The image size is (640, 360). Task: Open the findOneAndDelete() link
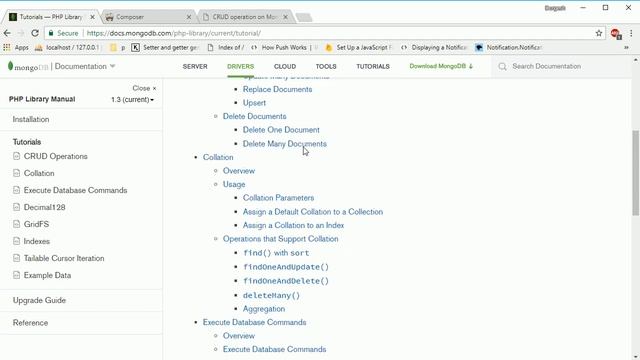click(x=286, y=281)
